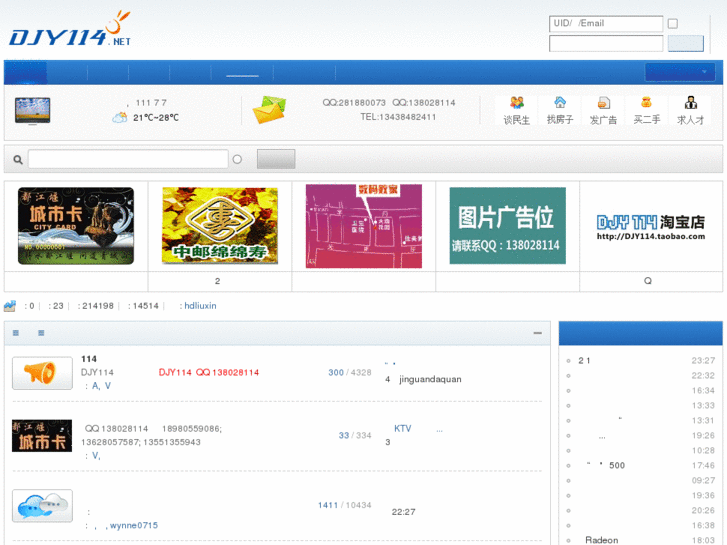Click the 1411 / 10434 post count

[344, 505]
